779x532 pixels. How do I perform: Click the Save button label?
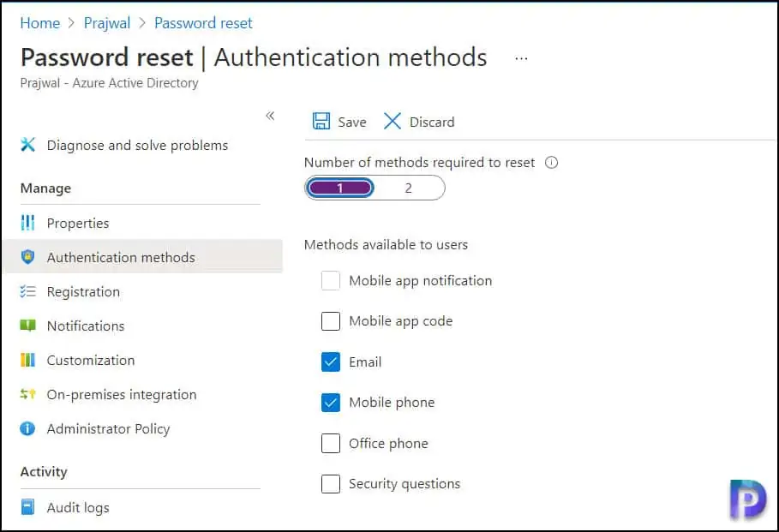click(x=351, y=122)
